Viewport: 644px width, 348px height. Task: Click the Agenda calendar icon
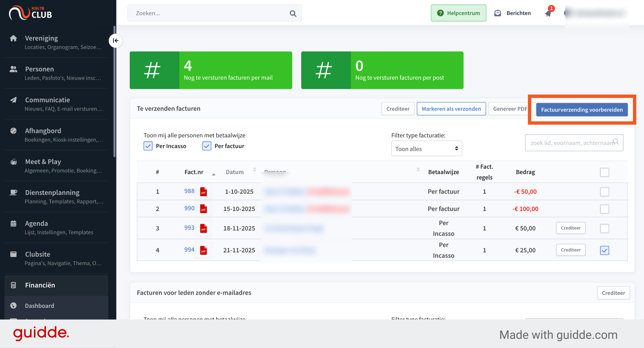(13, 223)
